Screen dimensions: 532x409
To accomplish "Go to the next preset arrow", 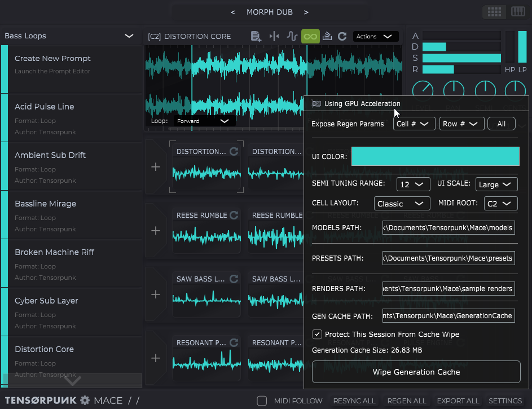I will point(306,12).
